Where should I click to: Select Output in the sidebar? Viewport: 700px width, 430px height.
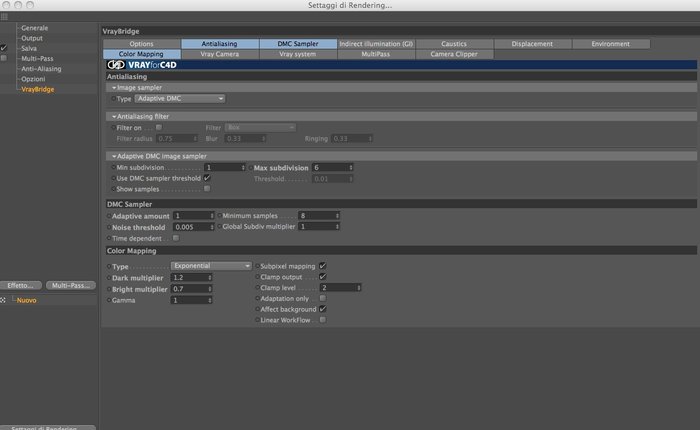32,38
